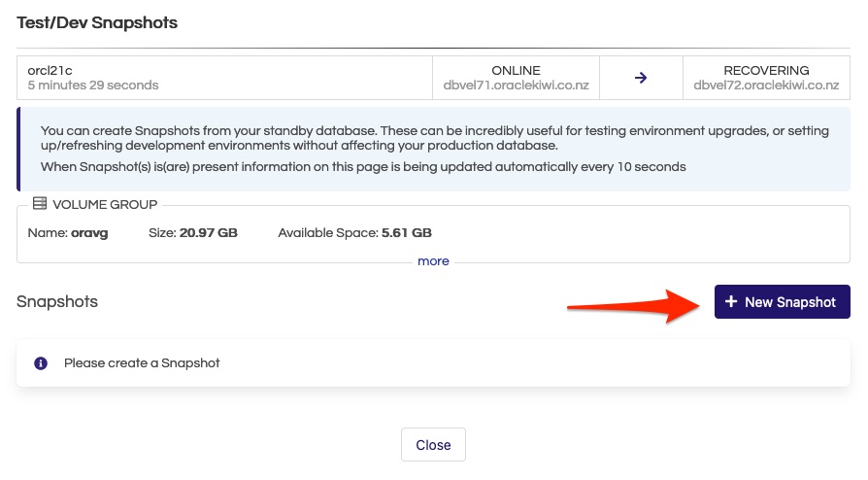Click the New Snapshot button
Screen dimensions: 868x480
(x=782, y=301)
